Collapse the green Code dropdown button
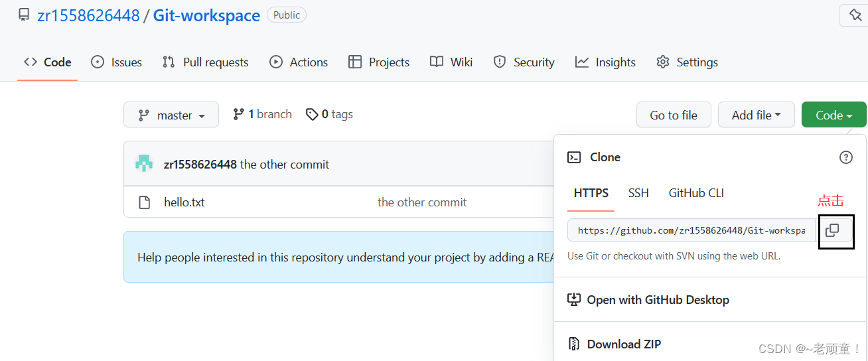This screenshot has height=361, width=868. coord(833,115)
